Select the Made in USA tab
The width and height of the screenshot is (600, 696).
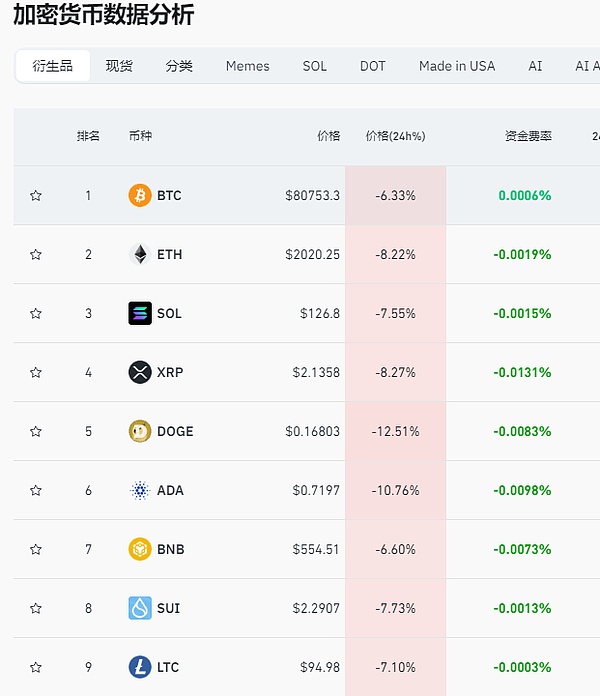pyautogui.click(x=457, y=66)
